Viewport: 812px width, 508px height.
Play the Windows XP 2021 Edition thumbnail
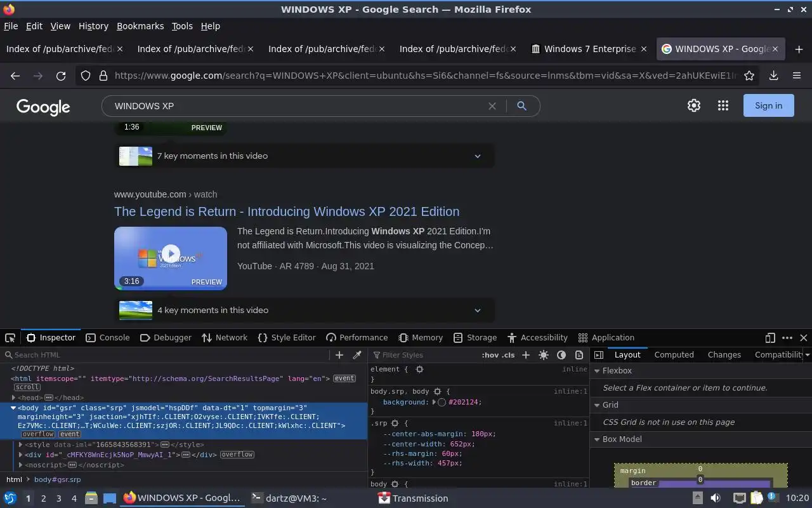click(x=171, y=253)
